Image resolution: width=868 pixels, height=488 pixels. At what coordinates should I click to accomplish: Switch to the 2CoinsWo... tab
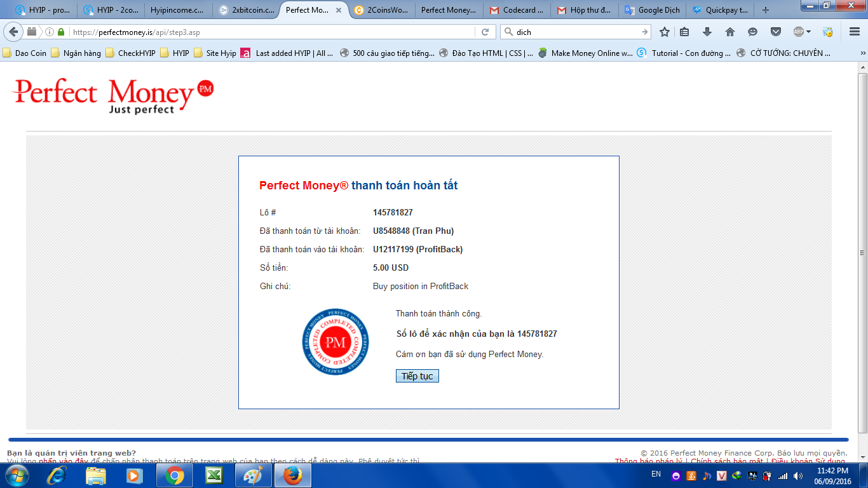pos(381,10)
